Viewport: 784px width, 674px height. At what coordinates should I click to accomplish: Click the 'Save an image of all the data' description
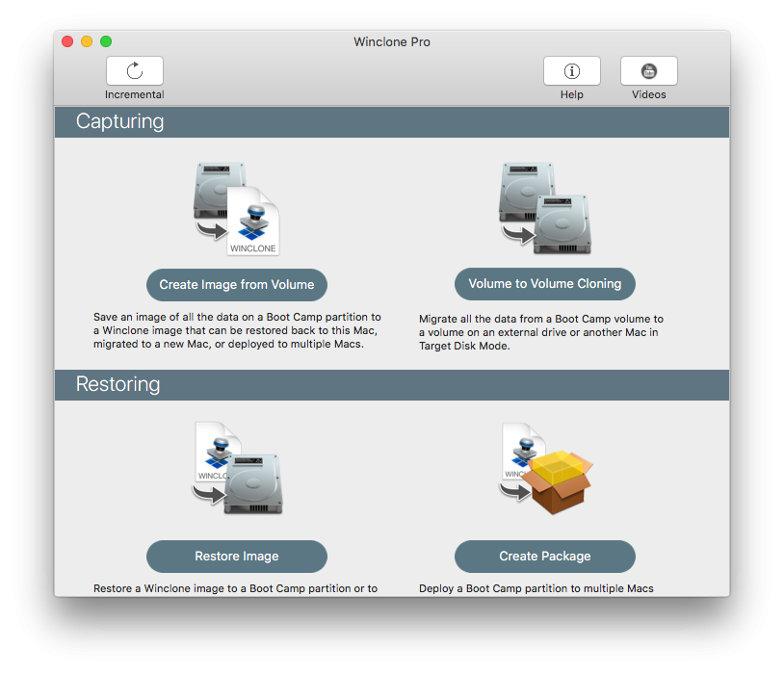237,330
